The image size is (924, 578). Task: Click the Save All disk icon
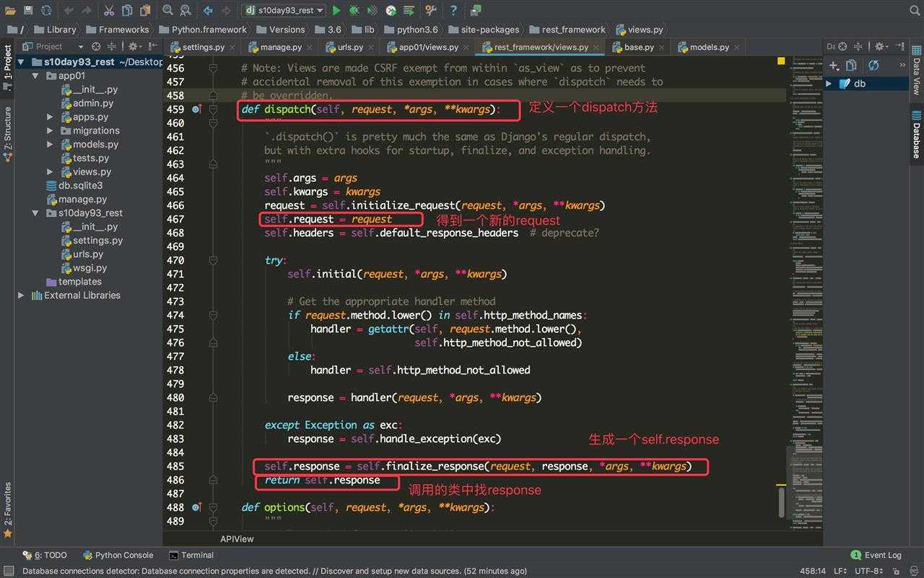pos(28,10)
